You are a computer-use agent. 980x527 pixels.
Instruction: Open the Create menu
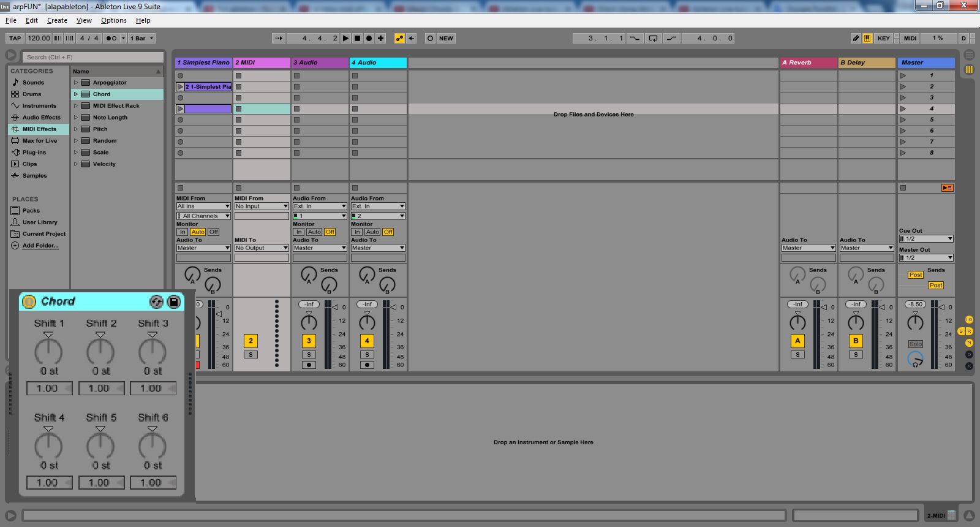coord(57,20)
